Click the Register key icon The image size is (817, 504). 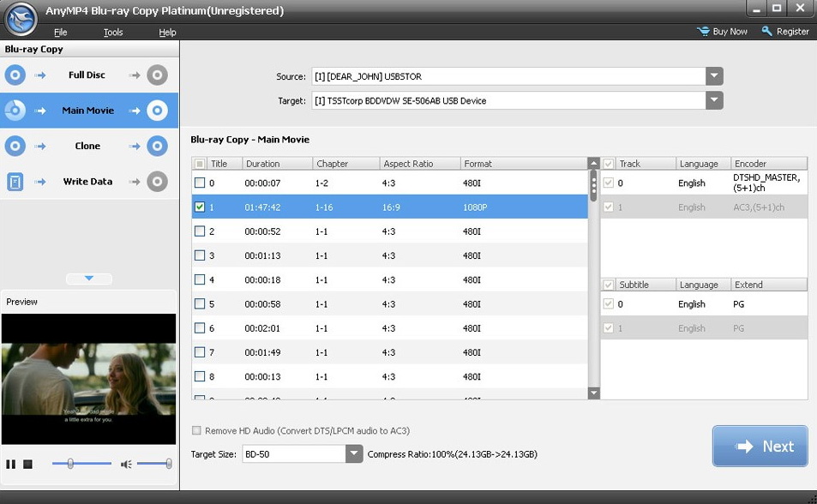[767, 31]
